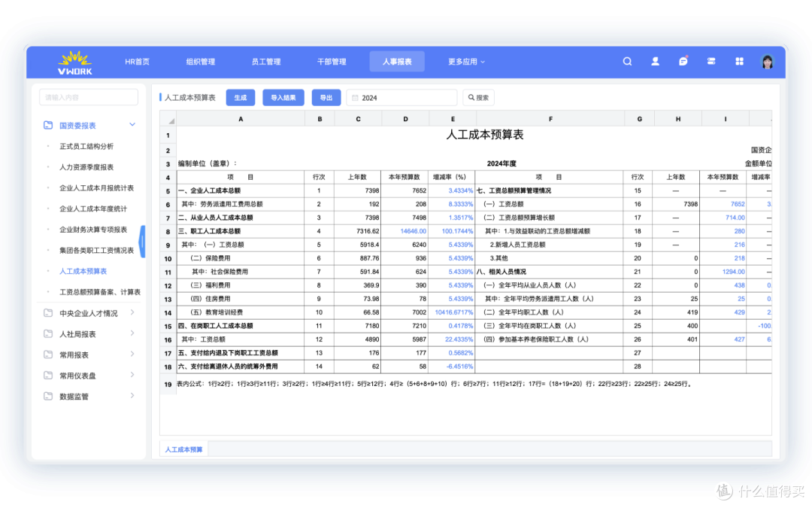
Task: Click the 人工成本预算表 title cell
Action: [x=485, y=135]
